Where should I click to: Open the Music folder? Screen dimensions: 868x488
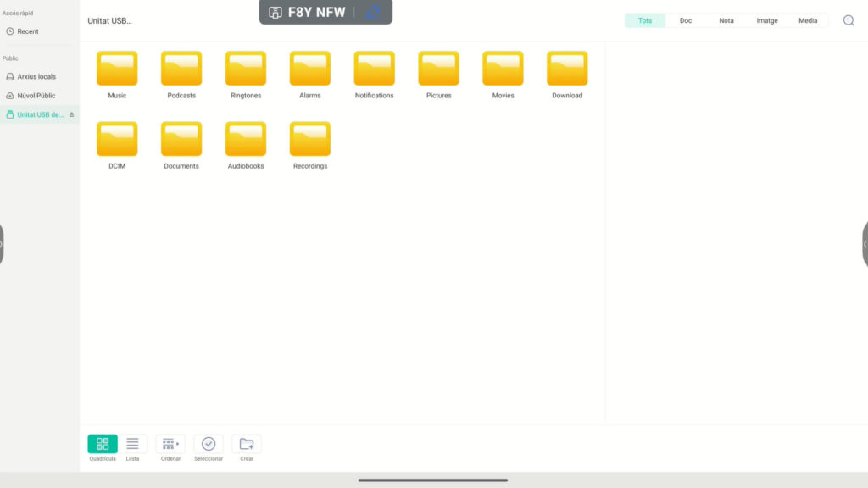(x=117, y=69)
